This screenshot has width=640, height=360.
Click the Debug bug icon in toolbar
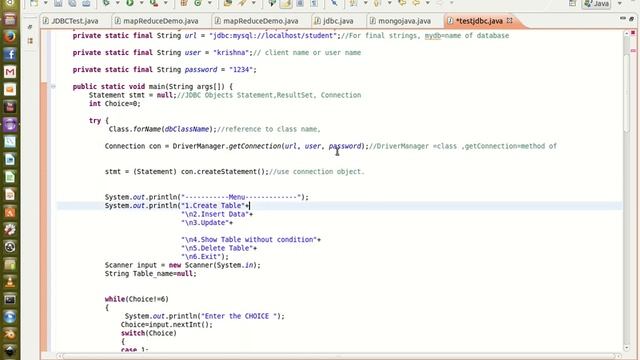[x=106, y=3]
